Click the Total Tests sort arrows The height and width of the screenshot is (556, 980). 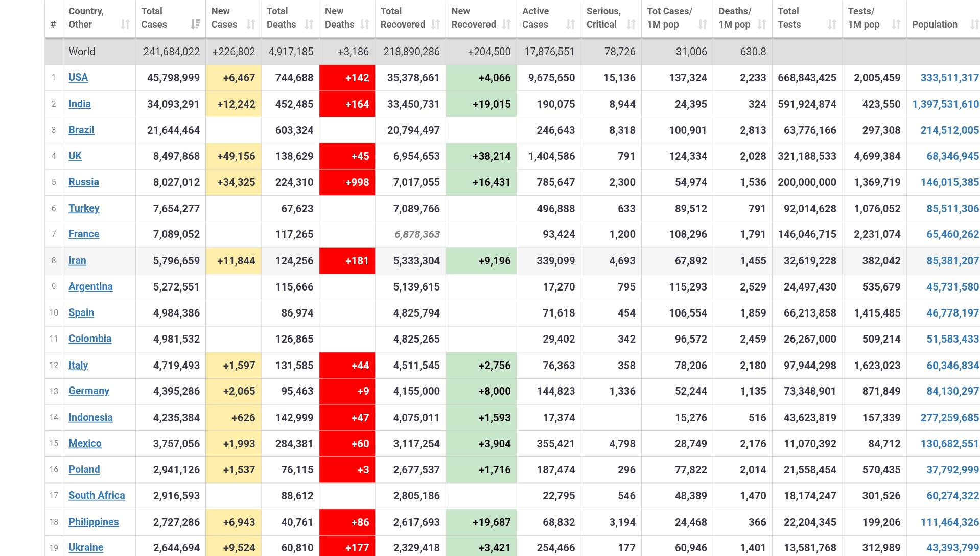[x=832, y=24]
